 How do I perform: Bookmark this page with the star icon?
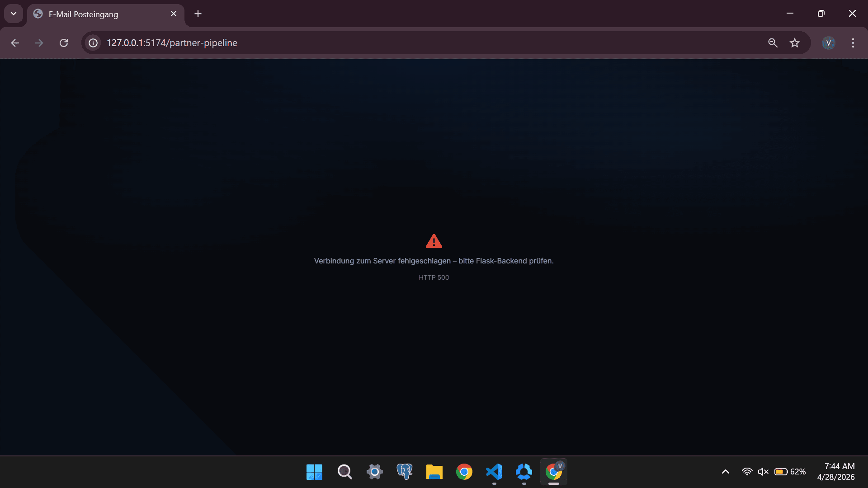pos(795,43)
